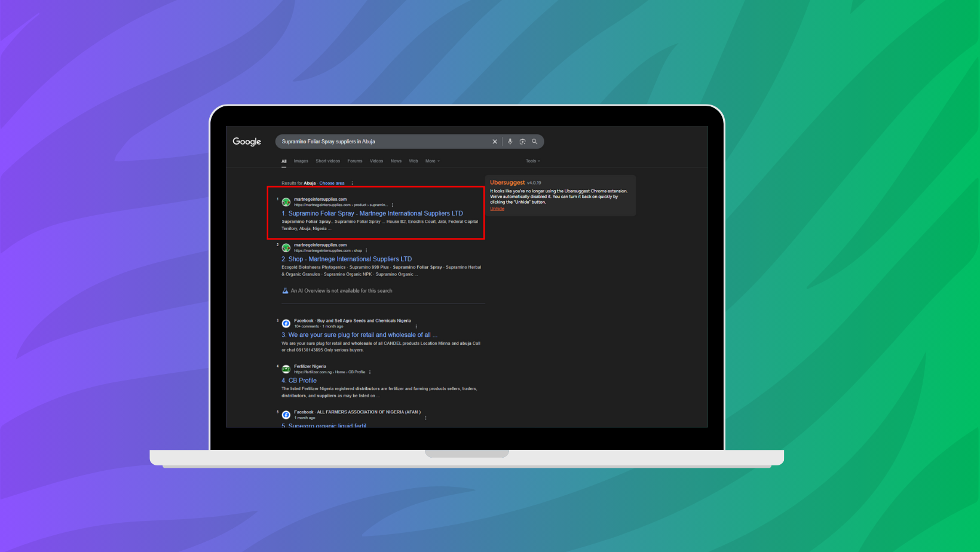Select the All results tab
The height and width of the screenshot is (552, 980).
[284, 161]
